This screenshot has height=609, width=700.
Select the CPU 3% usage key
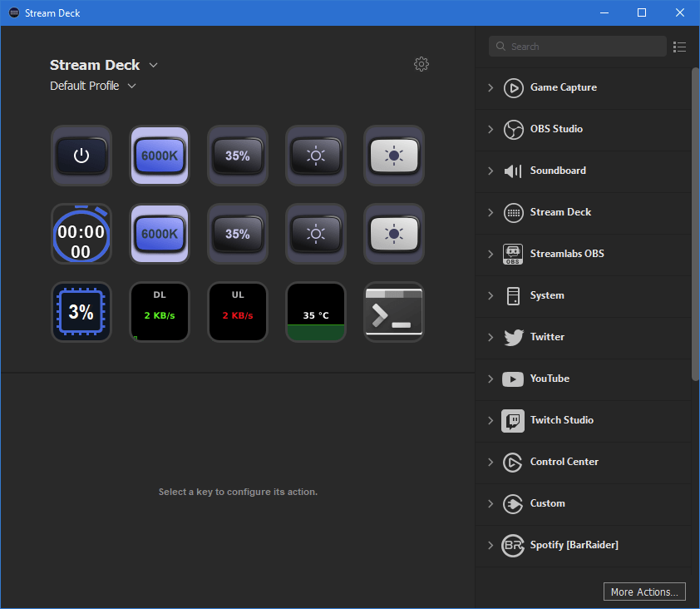pos(81,312)
